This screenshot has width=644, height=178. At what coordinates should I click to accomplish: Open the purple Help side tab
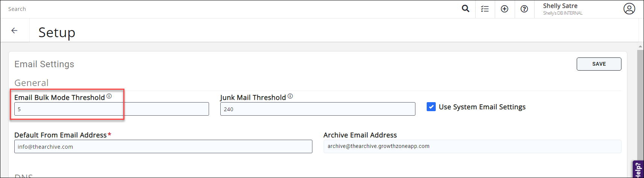638,169
